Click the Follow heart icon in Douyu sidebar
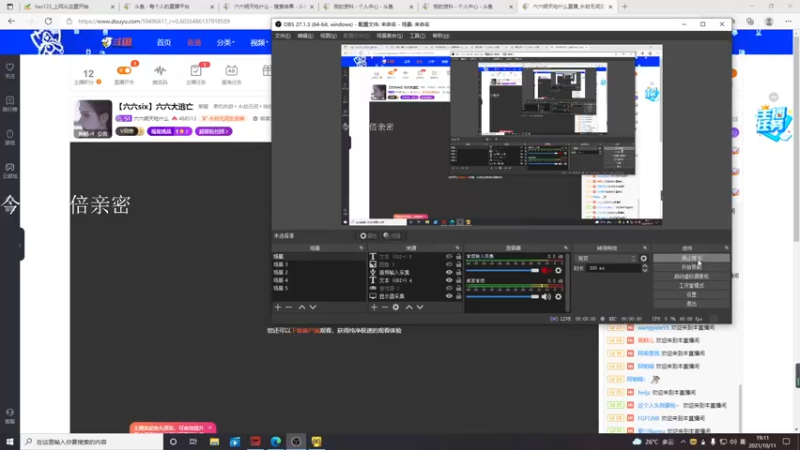800x450 pixels. click(10, 70)
